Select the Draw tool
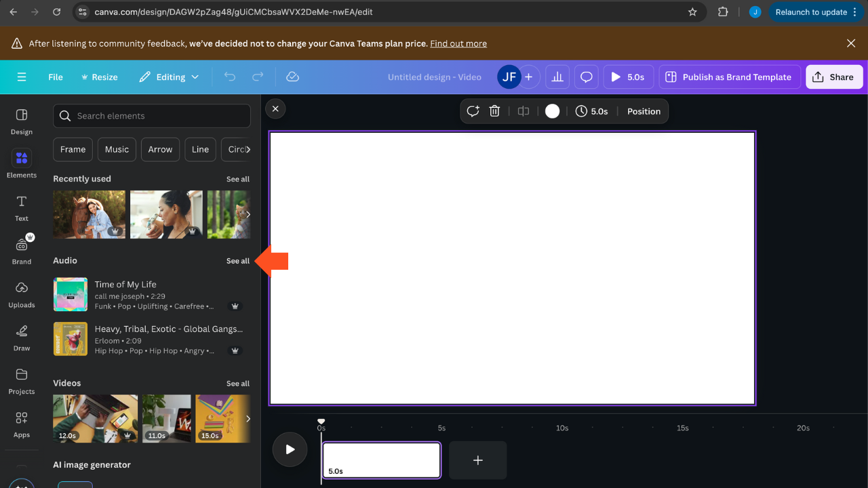 21,337
